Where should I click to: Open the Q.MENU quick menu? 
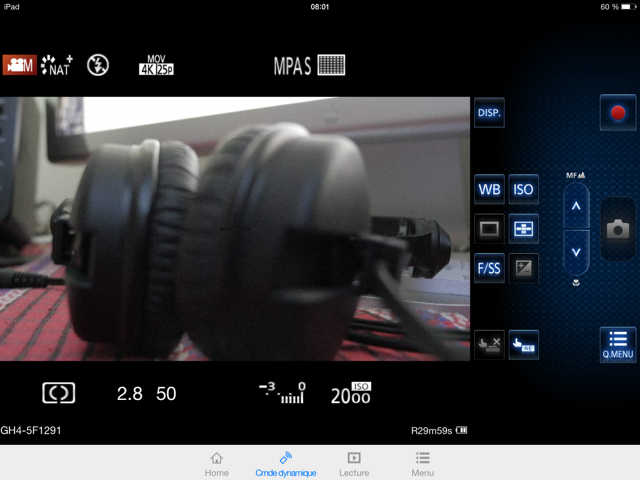617,344
